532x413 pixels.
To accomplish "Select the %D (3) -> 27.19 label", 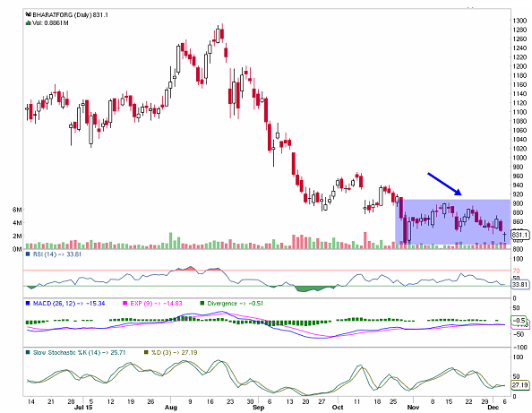I will pyautogui.click(x=175, y=353).
